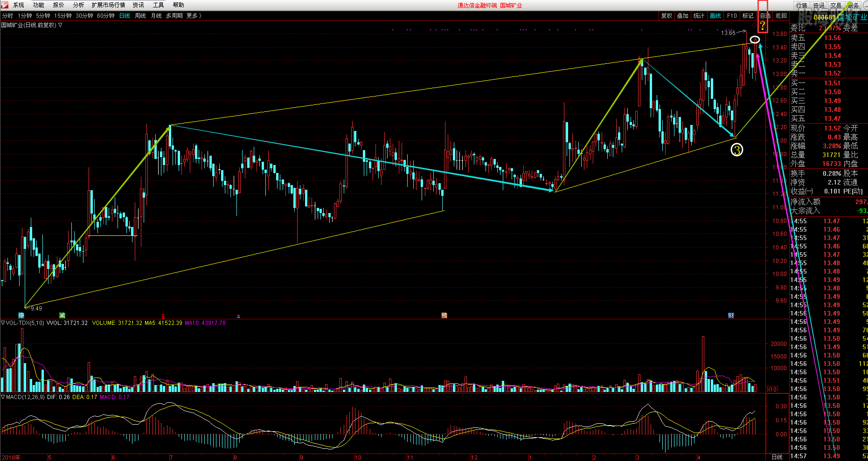Click the 现价 value 13.52
Viewport: 868px width, 461px height.
click(x=833, y=128)
